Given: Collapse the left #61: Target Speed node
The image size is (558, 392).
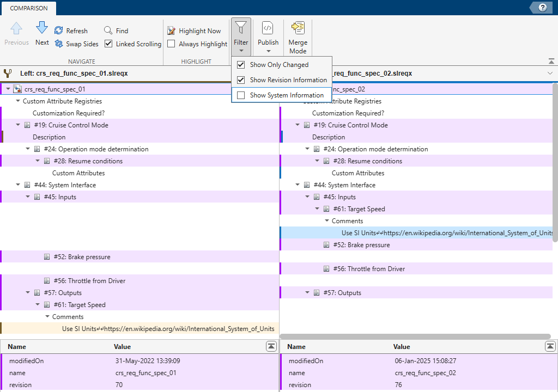Looking at the screenshot, I should pos(38,305).
